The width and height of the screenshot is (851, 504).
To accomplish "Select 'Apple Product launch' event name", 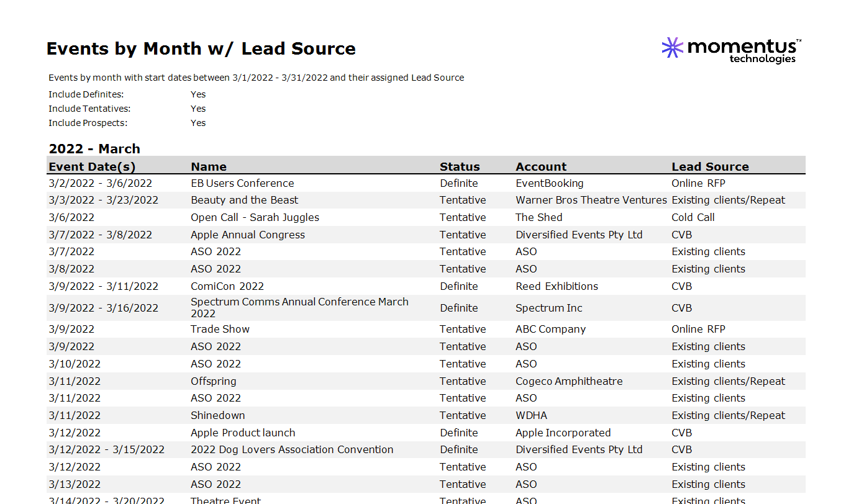I will coord(243,433).
